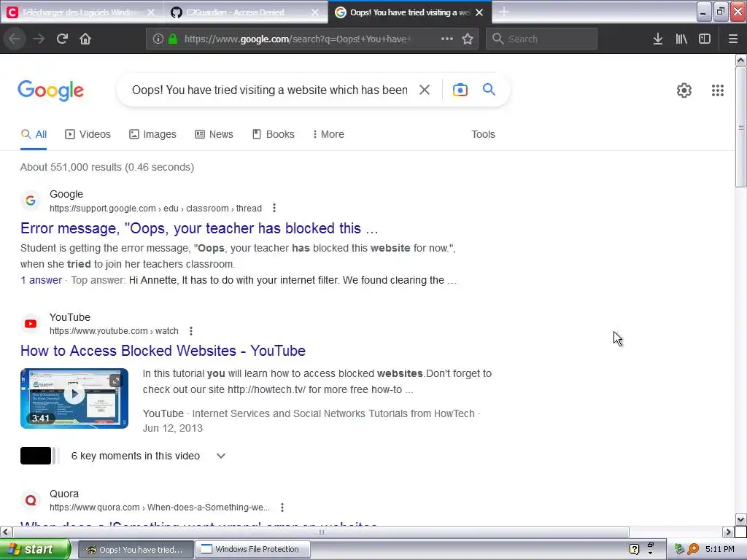Click the Firefox back arrow button
Image resolution: width=747 pixels, height=560 pixels.
(x=15, y=39)
